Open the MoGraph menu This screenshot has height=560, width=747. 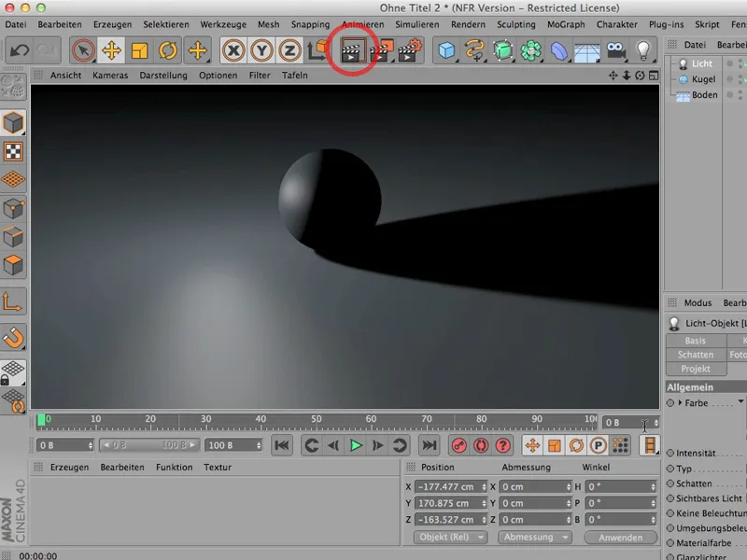coord(566,24)
